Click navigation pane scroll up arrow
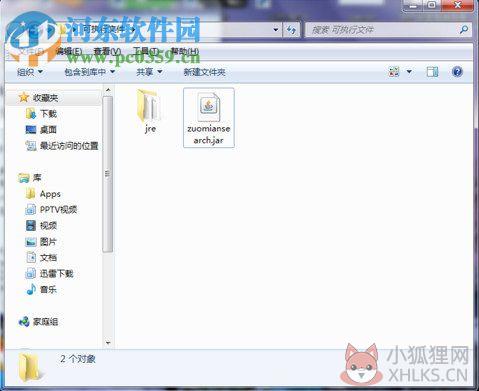This screenshot has height=391, width=479. [108, 90]
